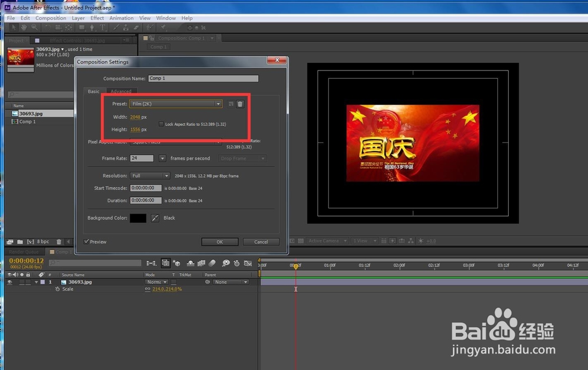Toggle the viewer lock icon on Composition tab

coord(152,38)
